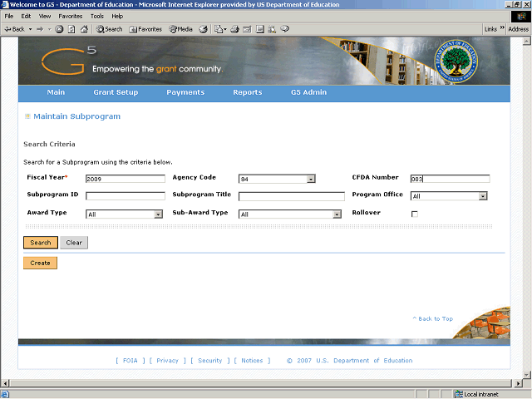Expand the Sub-Award Type dropdown
Image resolution: width=532 pixels, height=399 pixels.
337,214
